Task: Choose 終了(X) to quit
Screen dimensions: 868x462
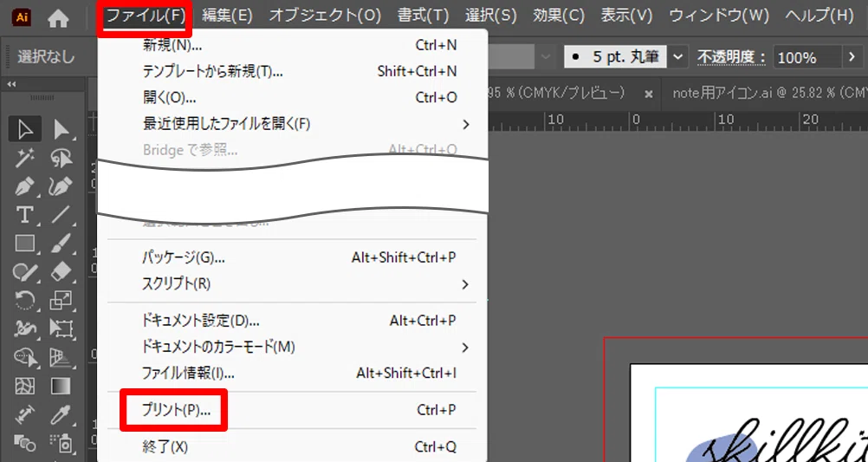Action: (292, 446)
